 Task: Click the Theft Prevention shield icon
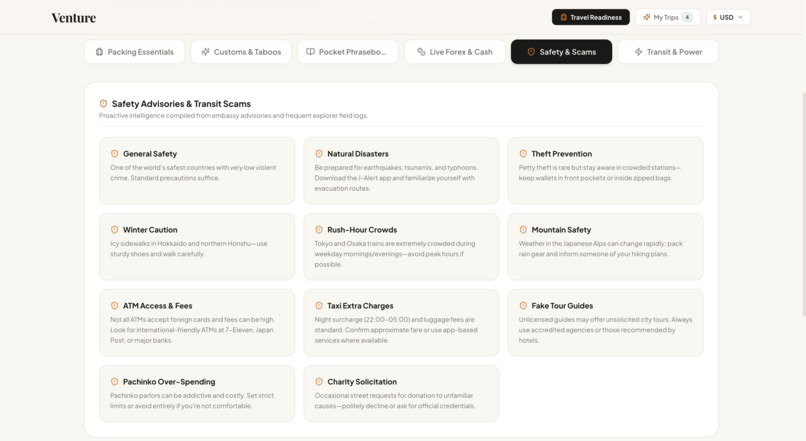click(523, 154)
